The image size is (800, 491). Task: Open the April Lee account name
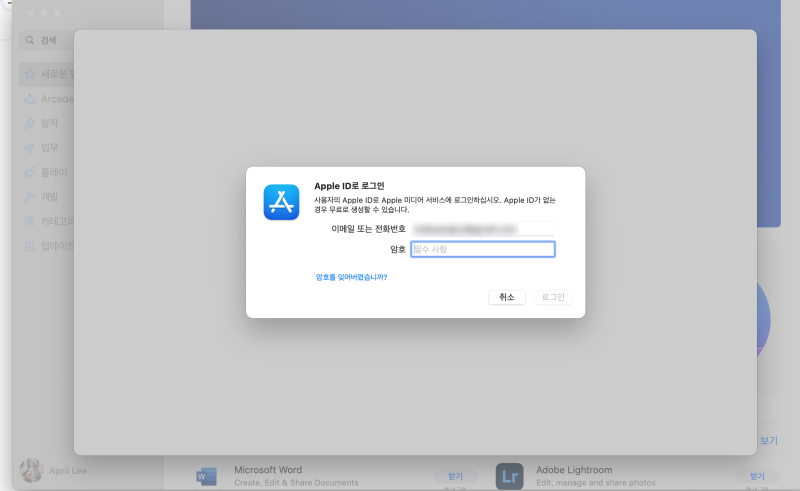tap(68, 471)
